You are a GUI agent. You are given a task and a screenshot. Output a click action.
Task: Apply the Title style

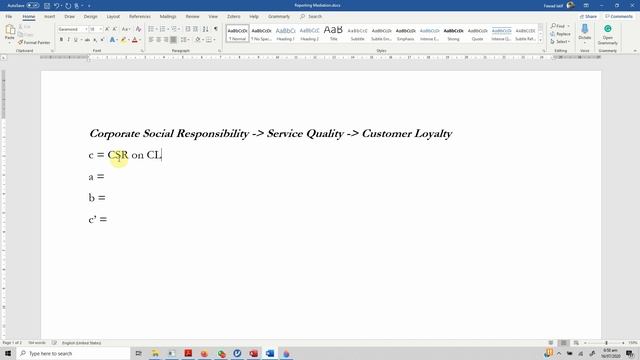(x=333, y=34)
